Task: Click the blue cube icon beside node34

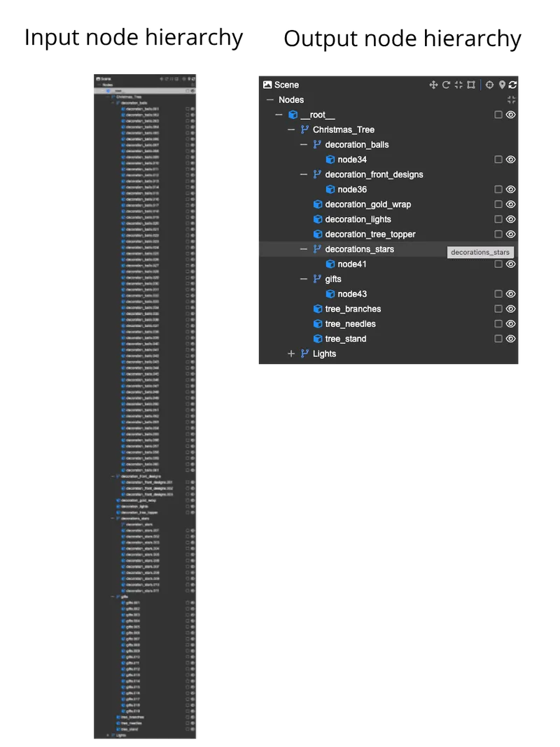Action: [330, 160]
